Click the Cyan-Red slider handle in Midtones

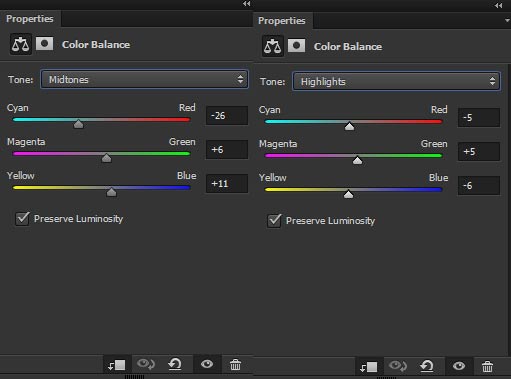[x=79, y=124]
